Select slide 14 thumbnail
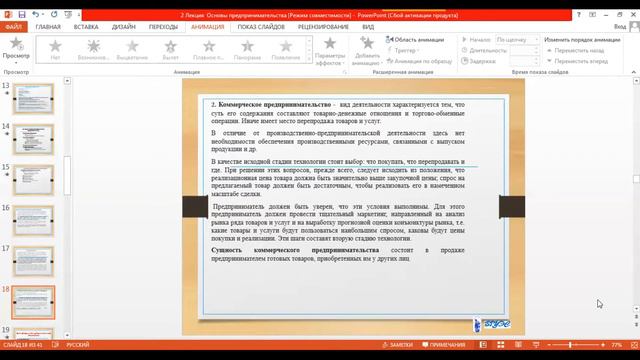 tap(33, 140)
